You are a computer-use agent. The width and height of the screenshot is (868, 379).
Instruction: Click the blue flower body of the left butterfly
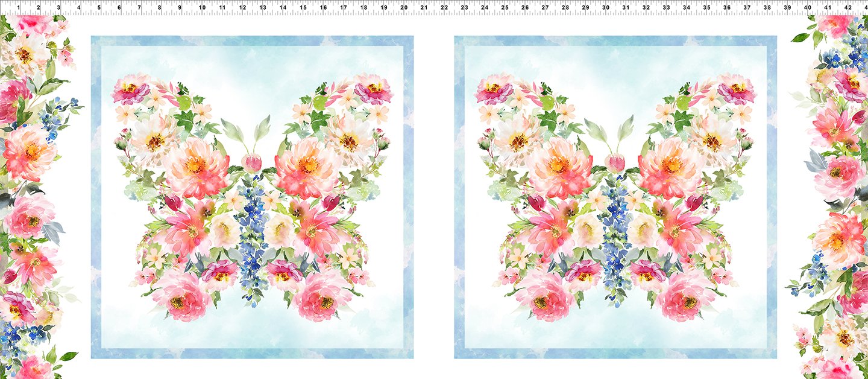252,241
